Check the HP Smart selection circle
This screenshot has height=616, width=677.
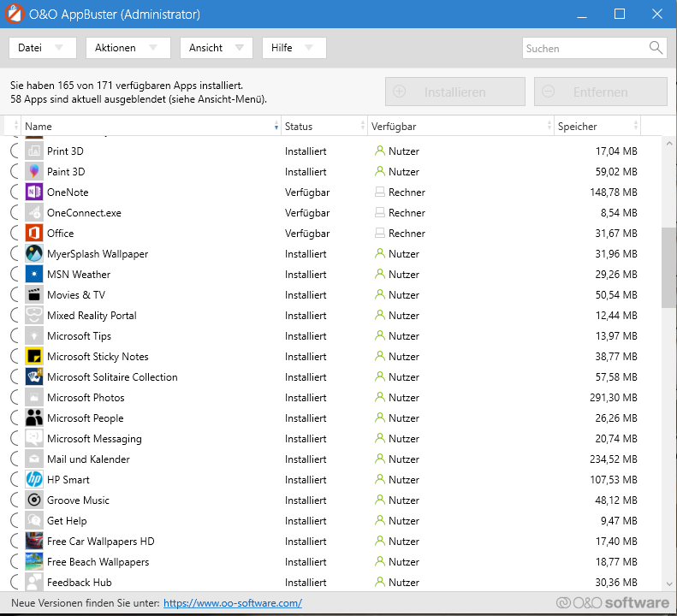[x=15, y=479]
